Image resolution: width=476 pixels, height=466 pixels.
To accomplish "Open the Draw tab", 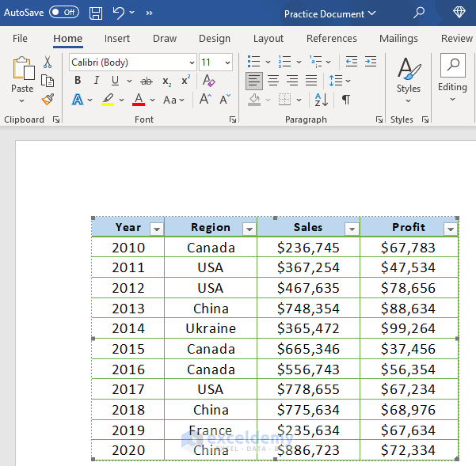I will click(165, 39).
